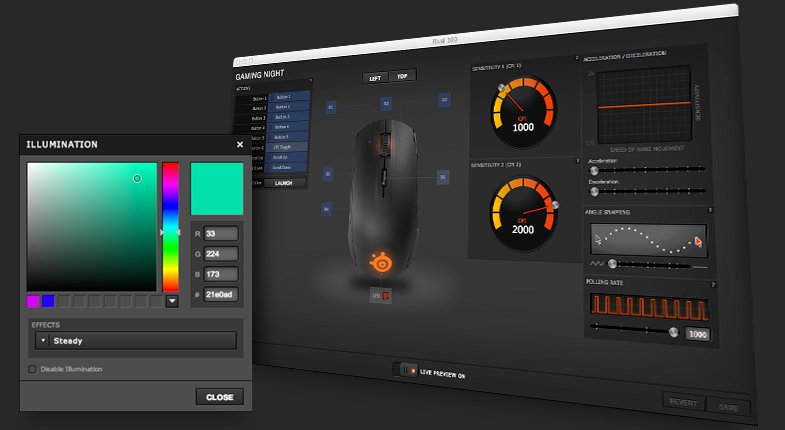Open the Effects dropdown set to Steady
Image resolution: width=785 pixels, height=430 pixels.
coord(136,341)
